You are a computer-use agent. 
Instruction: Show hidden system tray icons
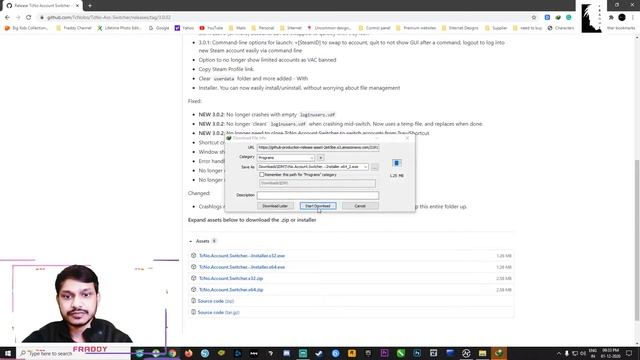558,353
